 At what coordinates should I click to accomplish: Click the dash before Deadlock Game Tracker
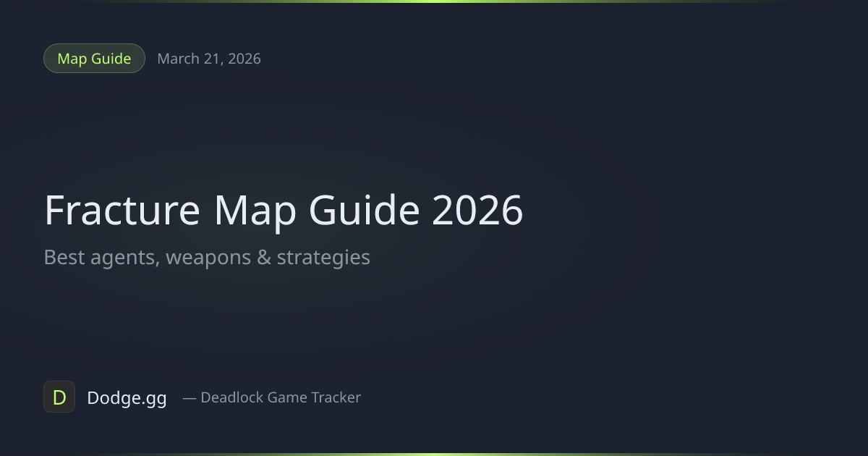tap(190, 397)
